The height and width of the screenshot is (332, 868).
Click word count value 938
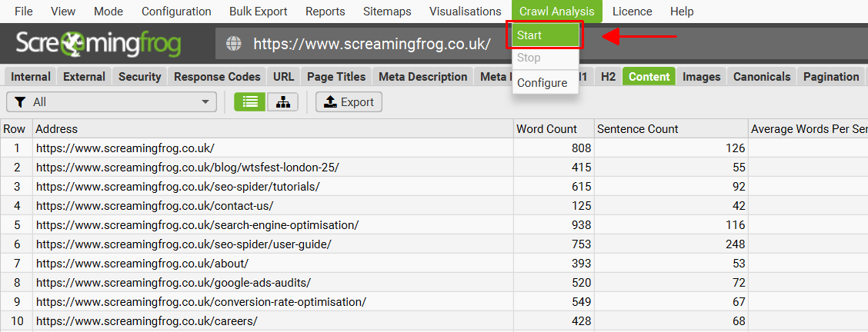581,225
